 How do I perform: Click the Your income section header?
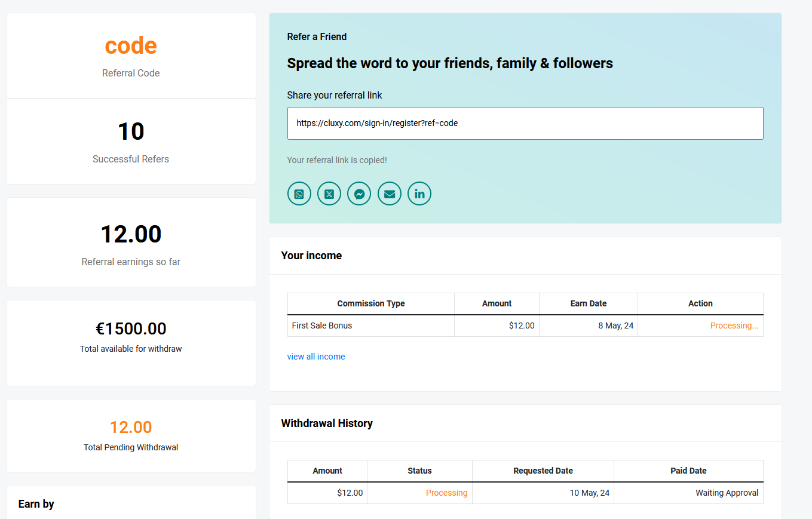(311, 255)
